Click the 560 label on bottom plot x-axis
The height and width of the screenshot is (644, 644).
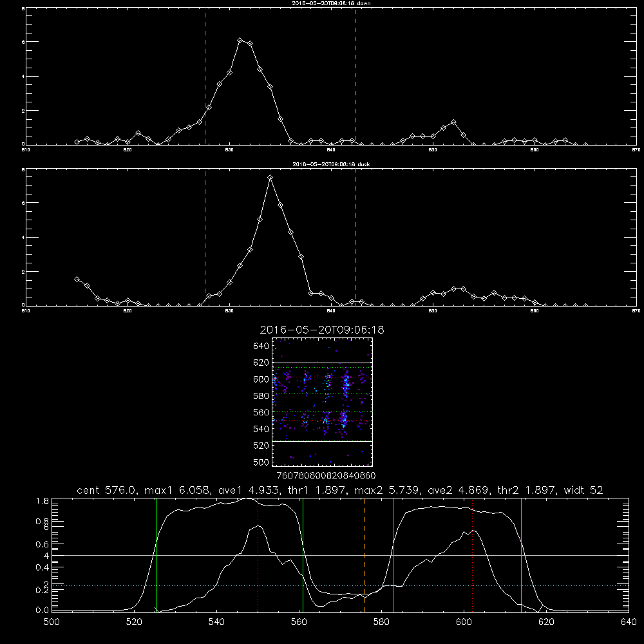(x=299, y=622)
